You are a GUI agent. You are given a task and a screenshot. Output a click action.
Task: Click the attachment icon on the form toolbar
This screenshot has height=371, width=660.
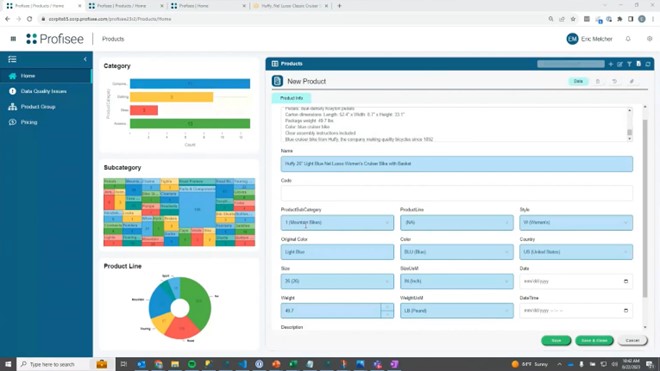click(632, 81)
